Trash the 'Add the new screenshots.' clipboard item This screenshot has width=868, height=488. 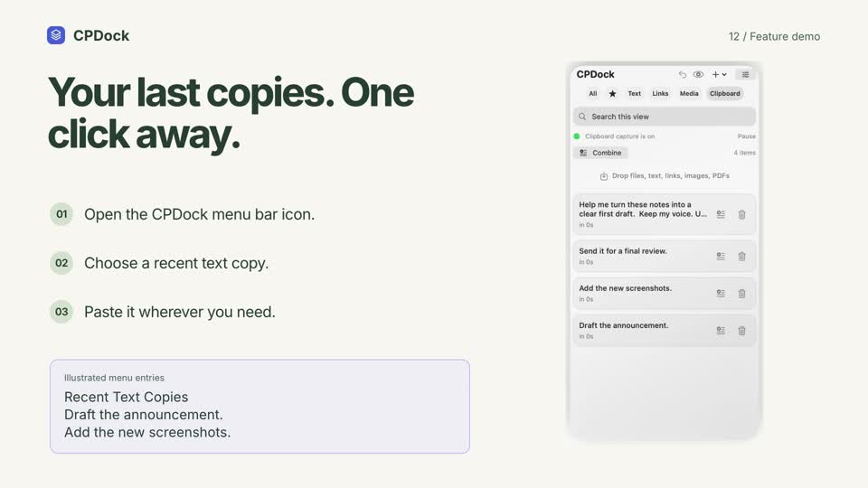point(741,293)
